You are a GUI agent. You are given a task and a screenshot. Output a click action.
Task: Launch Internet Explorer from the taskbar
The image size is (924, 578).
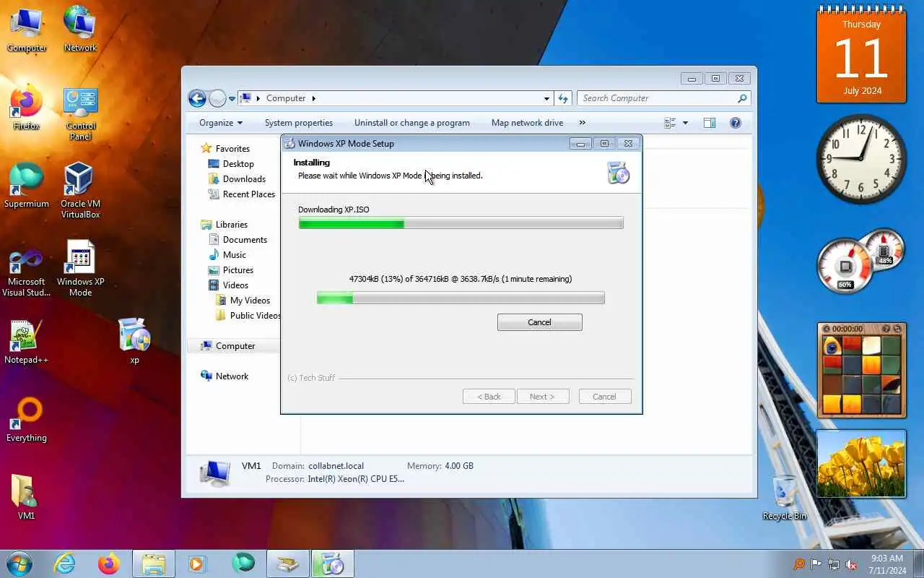coord(65,564)
